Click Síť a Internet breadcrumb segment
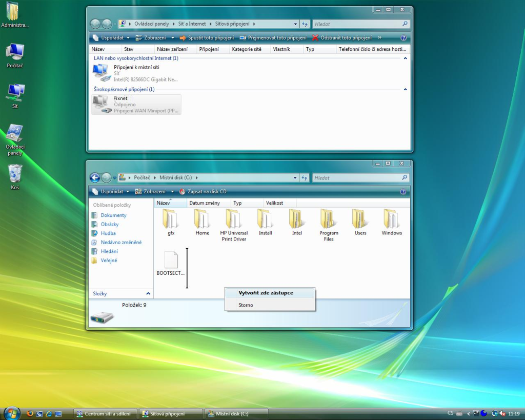The height and width of the screenshot is (420, 525). coord(192,24)
